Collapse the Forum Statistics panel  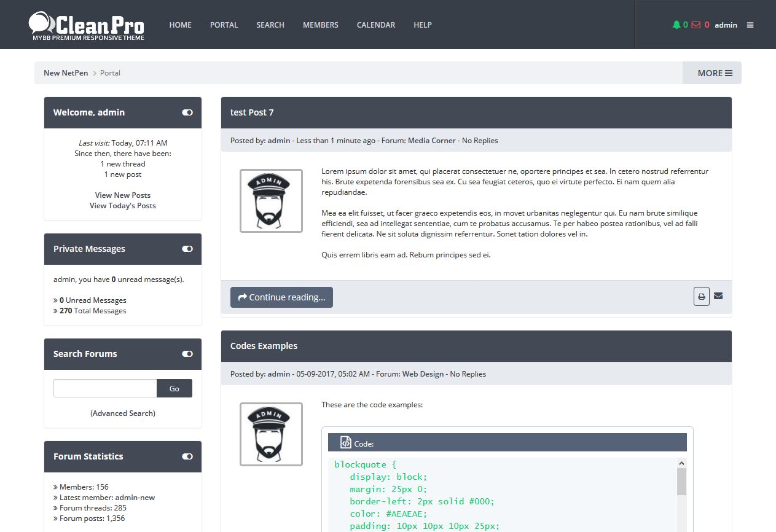[x=187, y=456]
